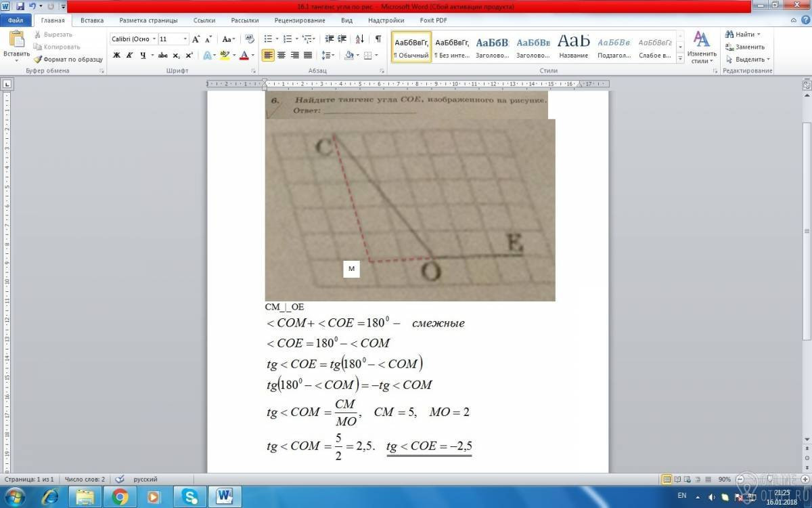
Task: Toggle subscript x₂ formatting
Action: tap(176, 56)
